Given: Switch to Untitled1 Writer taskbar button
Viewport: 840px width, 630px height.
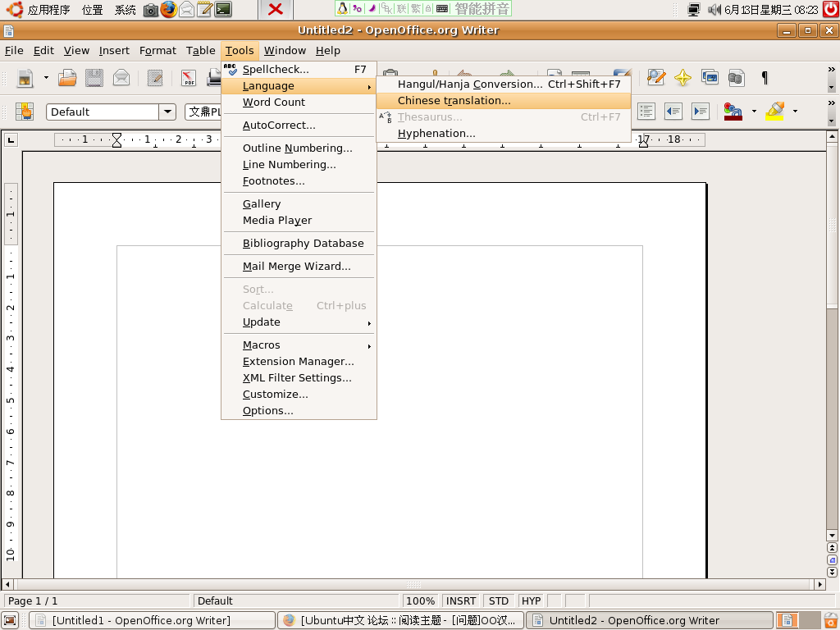Looking at the screenshot, I should click(152, 620).
